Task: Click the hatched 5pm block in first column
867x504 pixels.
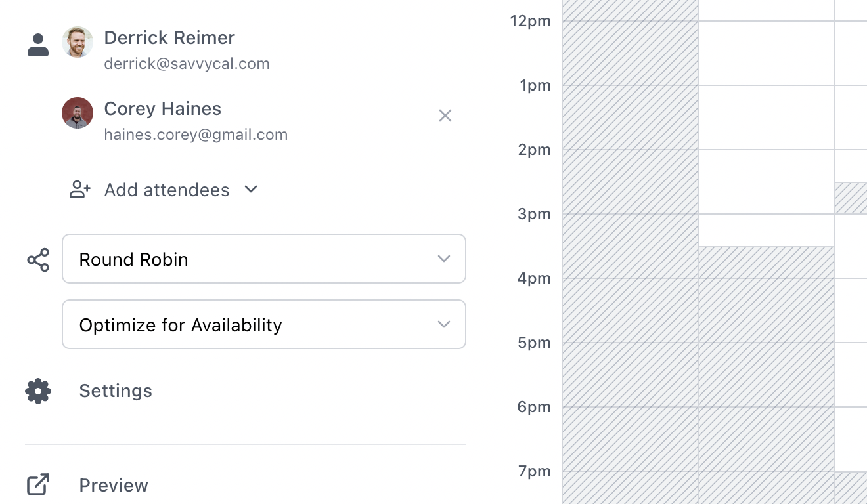Action: click(630, 375)
